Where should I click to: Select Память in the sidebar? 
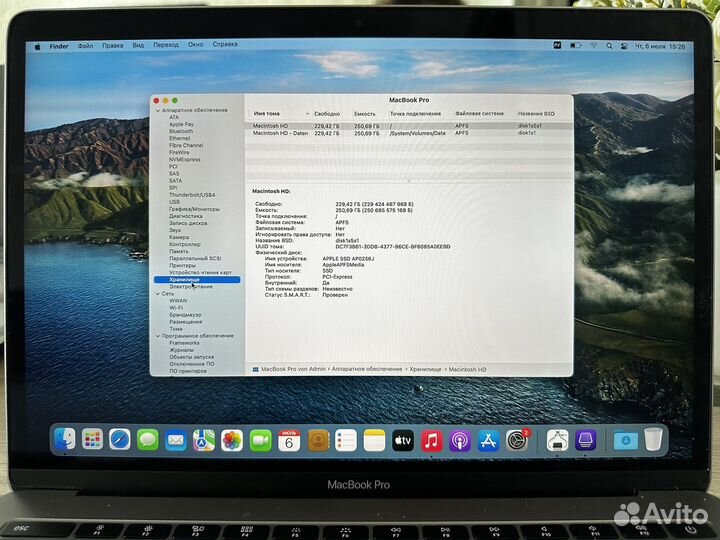click(179, 251)
